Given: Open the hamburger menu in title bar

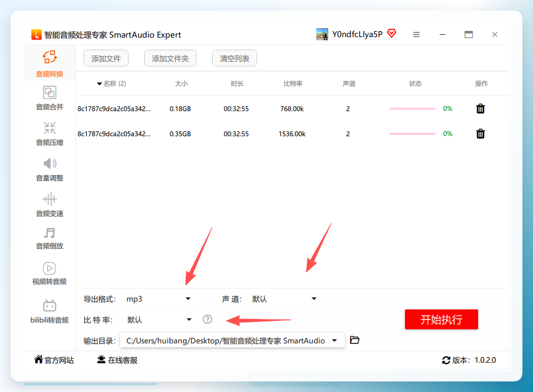Looking at the screenshot, I should [416, 34].
